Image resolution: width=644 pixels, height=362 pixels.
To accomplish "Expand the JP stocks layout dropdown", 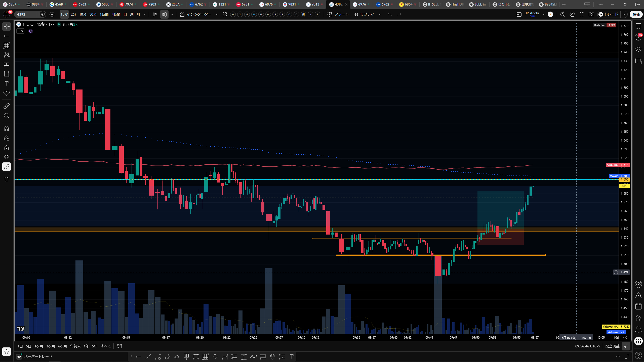I will 544,14.
